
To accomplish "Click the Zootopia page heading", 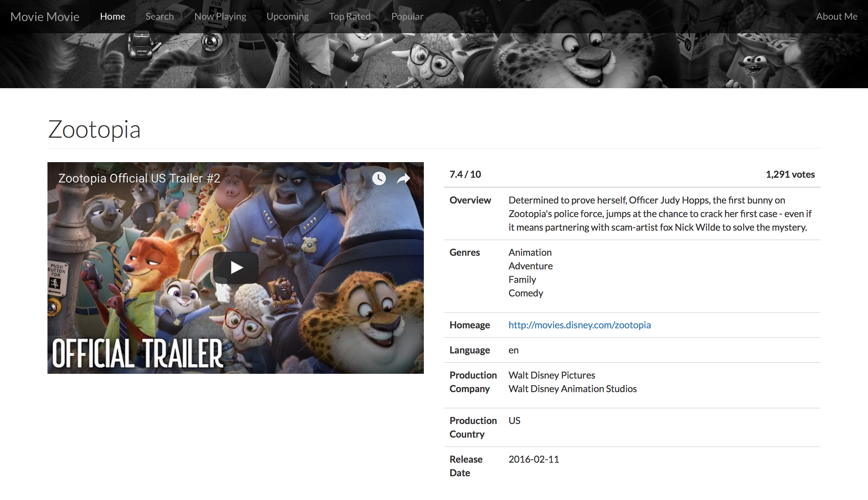I will coord(94,130).
